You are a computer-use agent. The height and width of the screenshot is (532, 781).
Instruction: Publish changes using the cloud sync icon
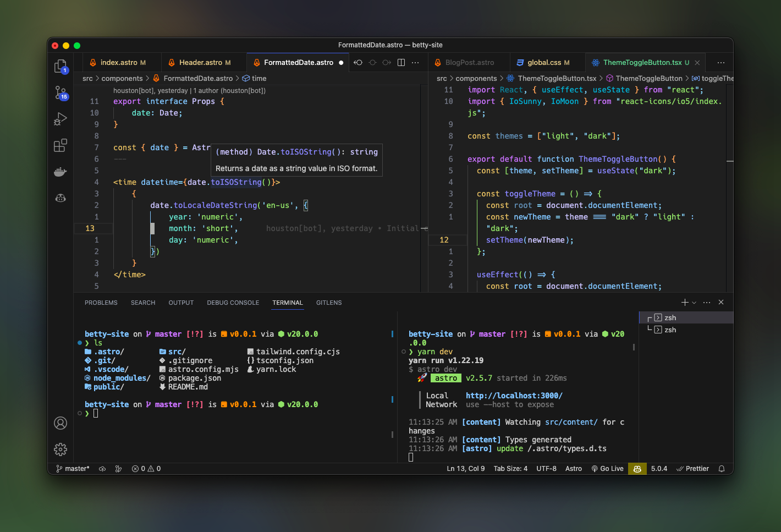tap(102, 469)
